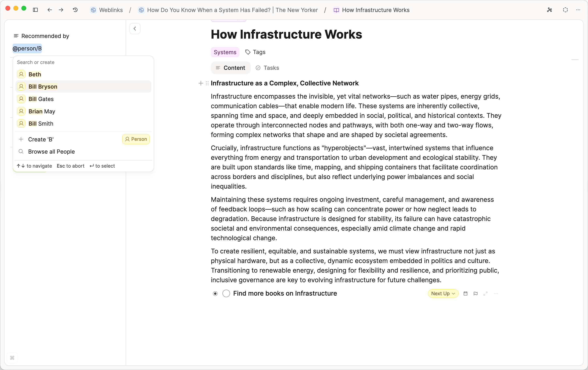Switch to the Tasks tab
The image size is (588, 370).
point(267,68)
